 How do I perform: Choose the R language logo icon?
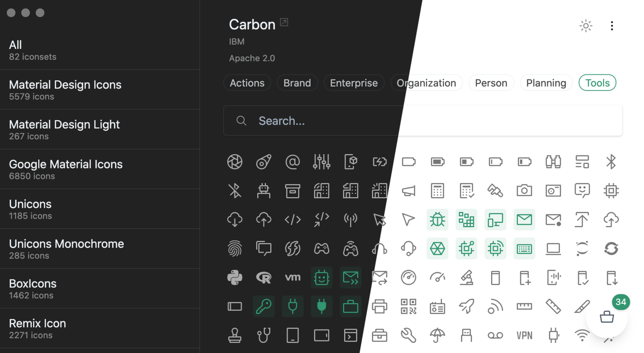pyautogui.click(x=264, y=278)
